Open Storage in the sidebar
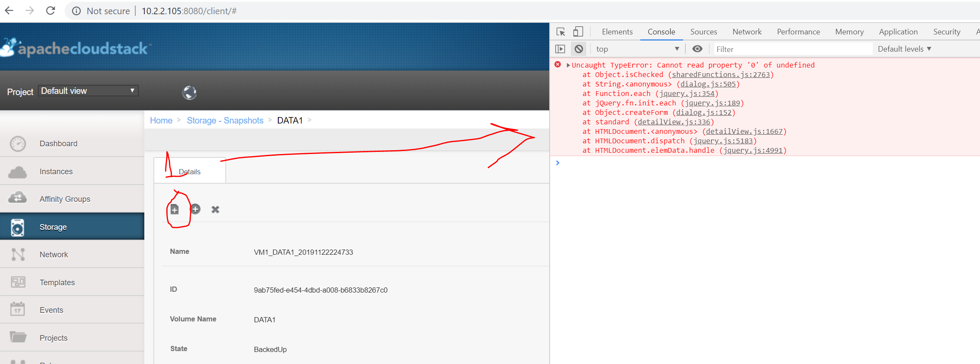980x364 pixels. [x=72, y=226]
